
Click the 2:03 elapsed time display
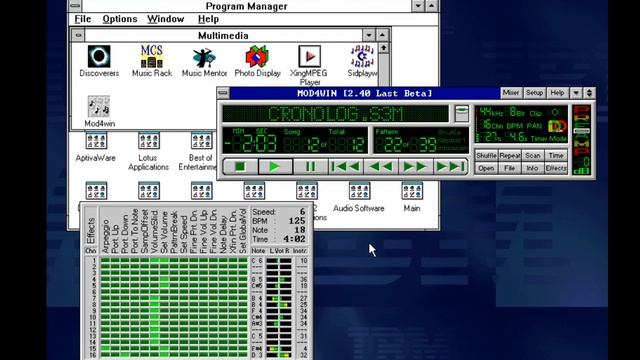pos(251,144)
